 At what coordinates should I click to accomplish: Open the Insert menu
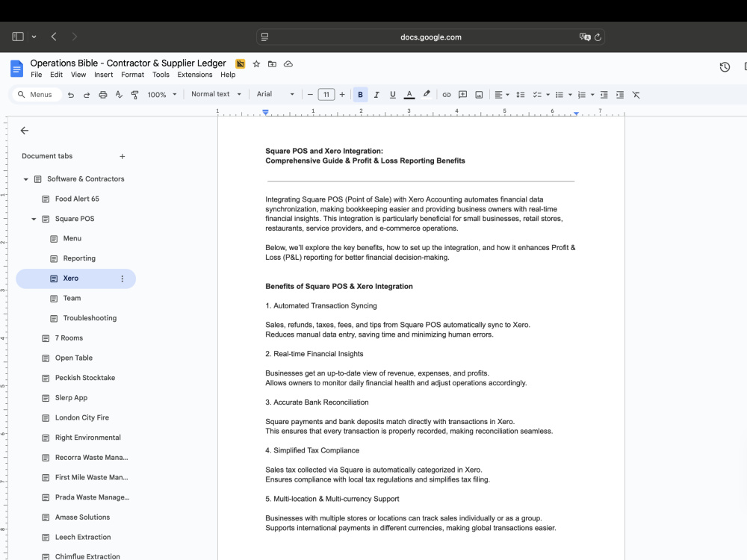(103, 75)
